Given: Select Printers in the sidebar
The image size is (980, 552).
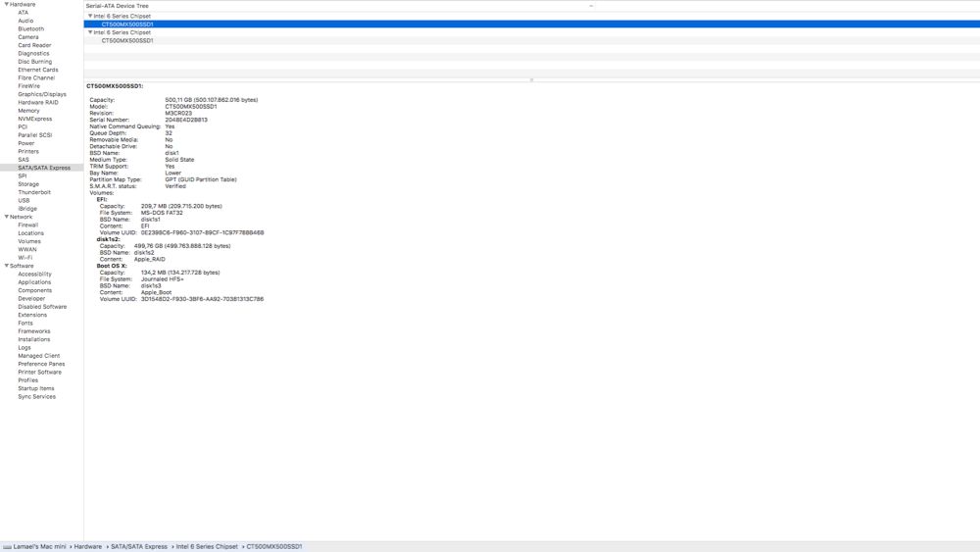Looking at the screenshot, I should 28,151.
